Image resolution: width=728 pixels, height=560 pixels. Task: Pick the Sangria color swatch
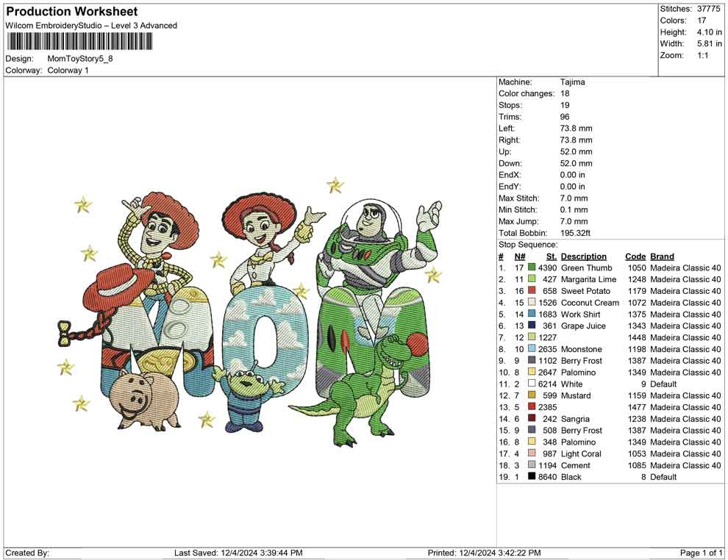click(532, 418)
